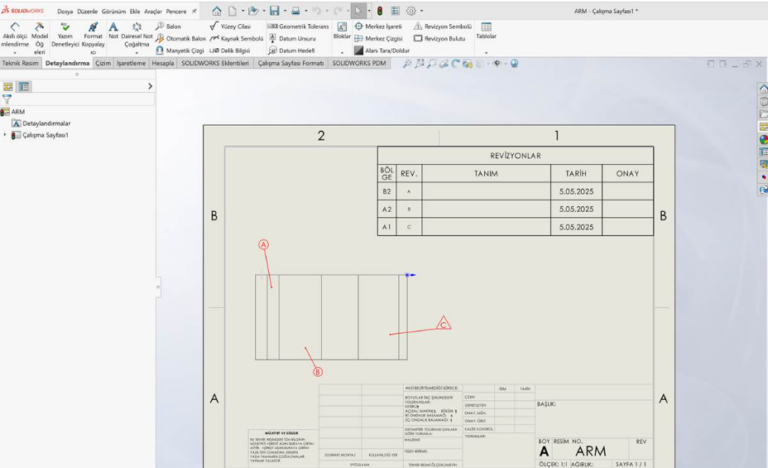The height and width of the screenshot is (468, 768).
Task: Insert a Revizyon Bulutu revision cloud
Action: click(x=439, y=38)
